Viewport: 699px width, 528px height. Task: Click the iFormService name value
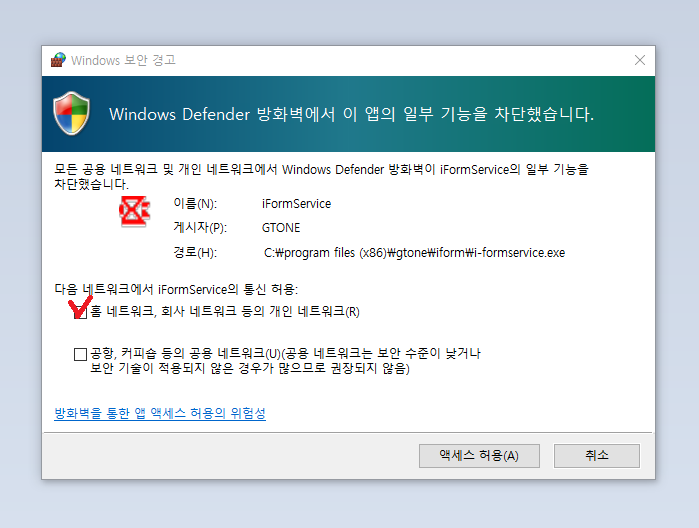[x=296, y=204]
